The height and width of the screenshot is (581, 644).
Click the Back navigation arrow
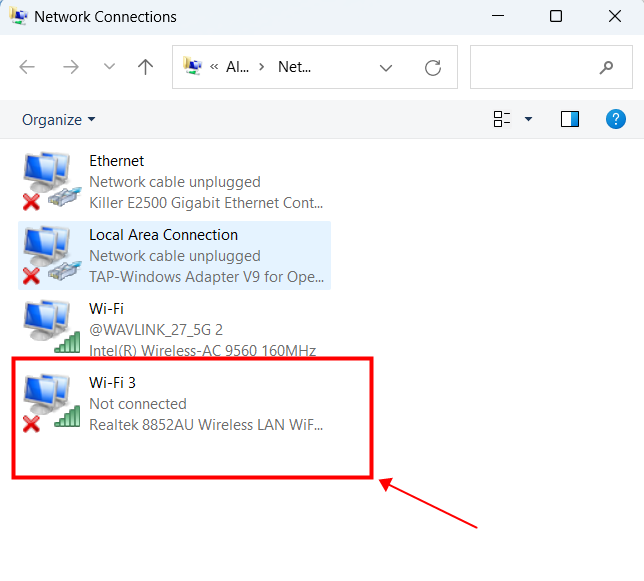click(x=27, y=67)
